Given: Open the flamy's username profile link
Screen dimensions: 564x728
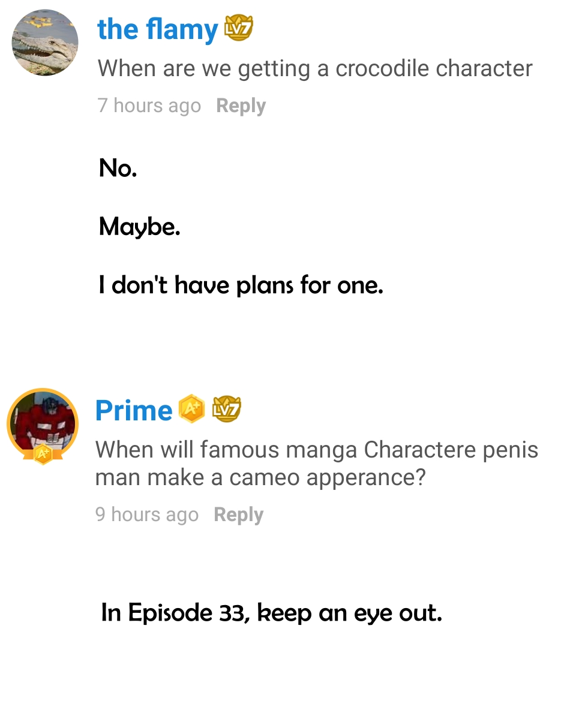Looking at the screenshot, I should pyautogui.click(x=158, y=30).
